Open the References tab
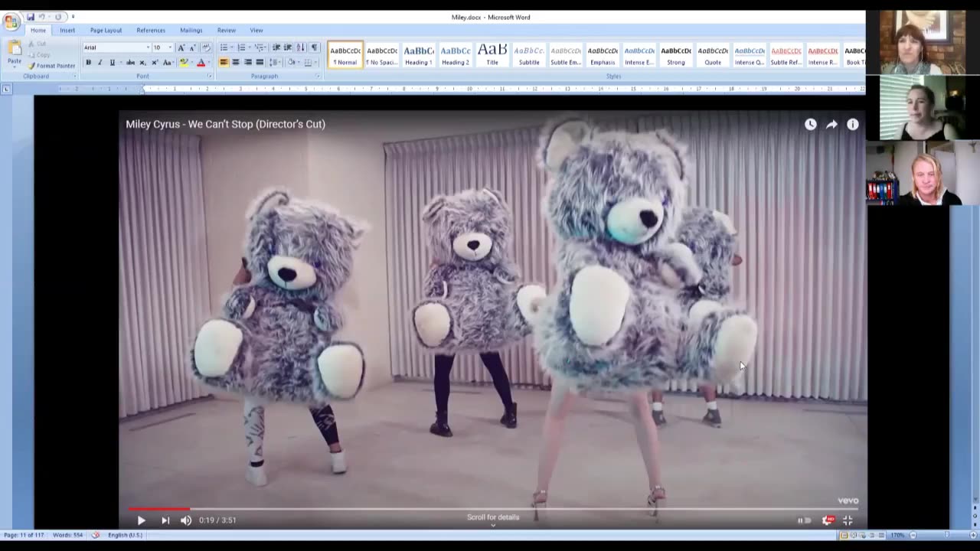Viewport: 980px width, 551px height. 151,31
